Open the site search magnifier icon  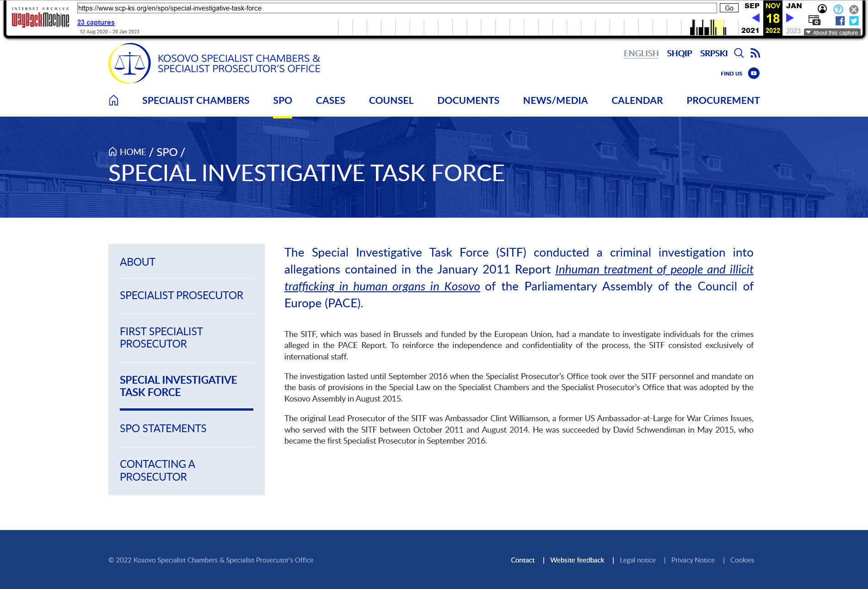pyautogui.click(x=739, y=53)
